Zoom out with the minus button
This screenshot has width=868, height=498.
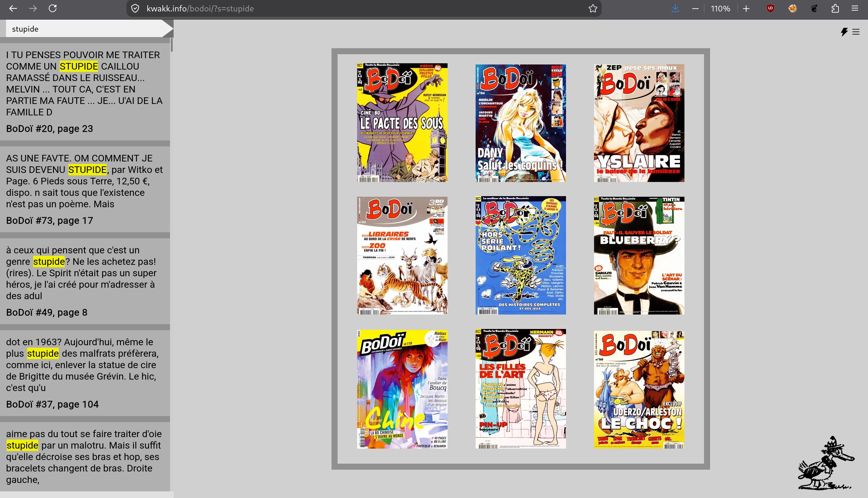[x=695, y=8]
